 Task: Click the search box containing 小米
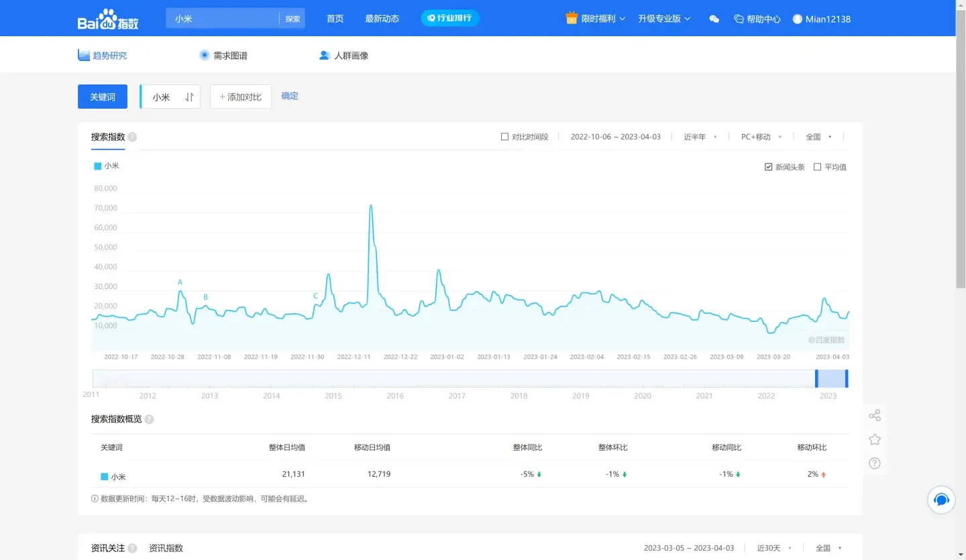point(223,19)
